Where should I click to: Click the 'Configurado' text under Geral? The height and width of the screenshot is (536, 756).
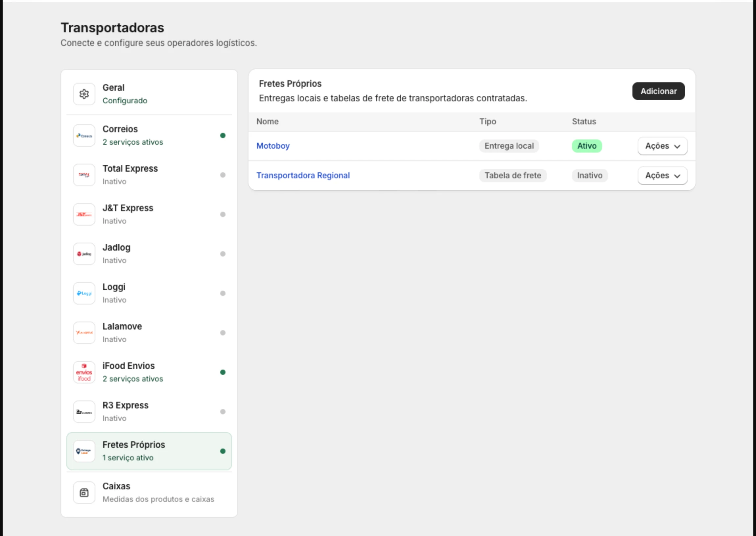click(125, 101)
